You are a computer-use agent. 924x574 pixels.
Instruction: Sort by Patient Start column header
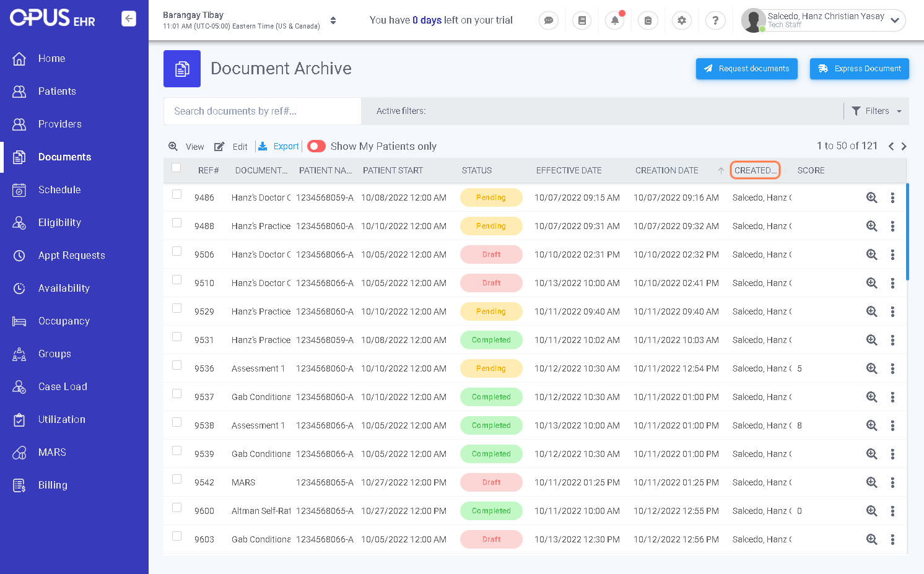[x=393, y=170]
